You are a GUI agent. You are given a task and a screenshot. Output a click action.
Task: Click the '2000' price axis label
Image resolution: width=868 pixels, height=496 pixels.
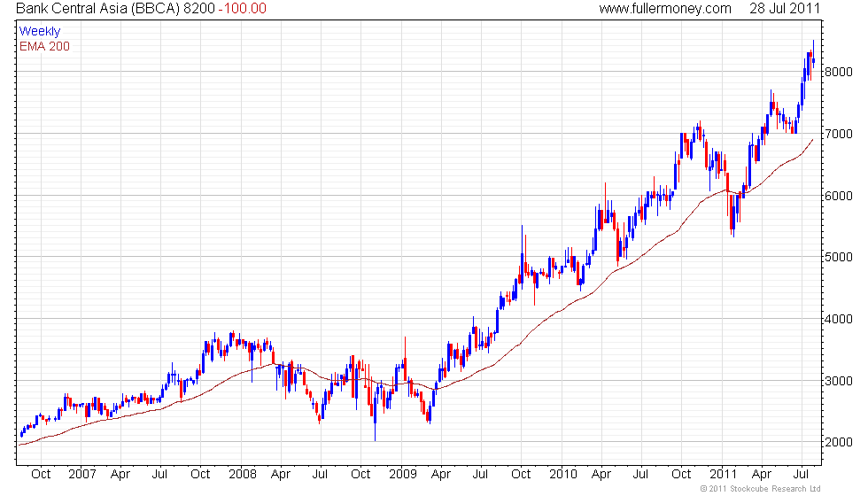tap(839, 443)
